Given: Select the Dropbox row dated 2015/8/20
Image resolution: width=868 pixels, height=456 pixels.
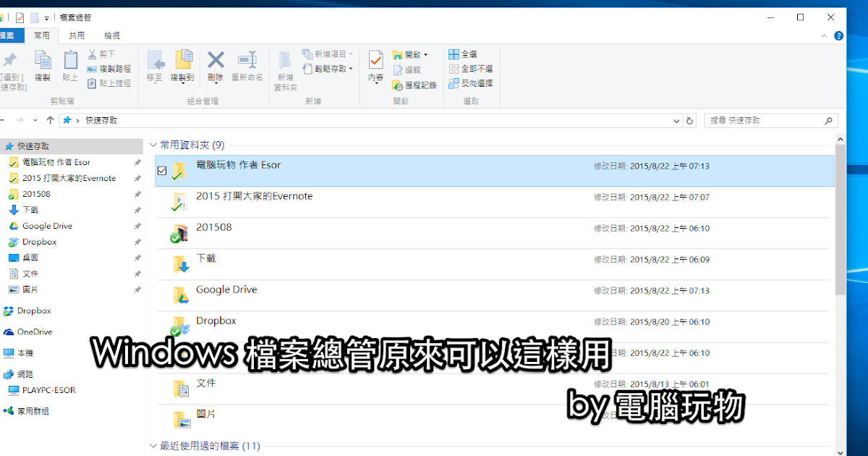Looking at the screenshot, I should [x=492, y=326].
